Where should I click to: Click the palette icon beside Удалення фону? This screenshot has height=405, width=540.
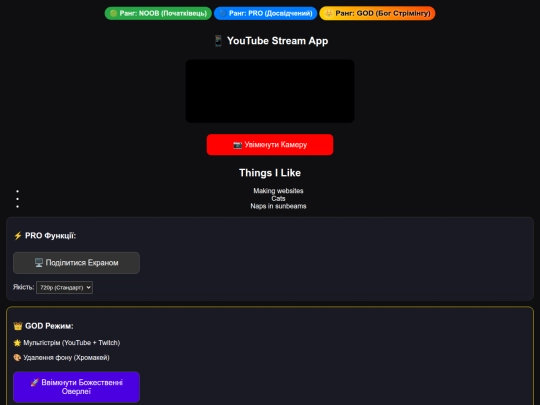(x=17, y=357)
